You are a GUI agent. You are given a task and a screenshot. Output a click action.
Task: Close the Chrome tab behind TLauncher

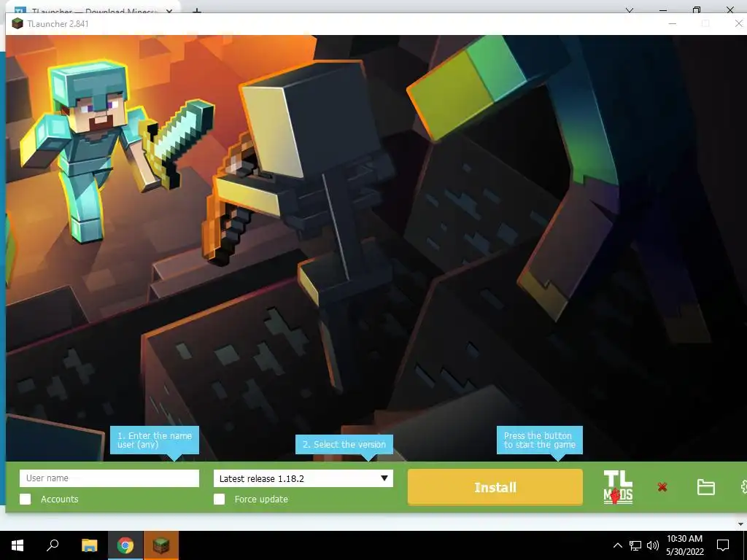[169, 11]
